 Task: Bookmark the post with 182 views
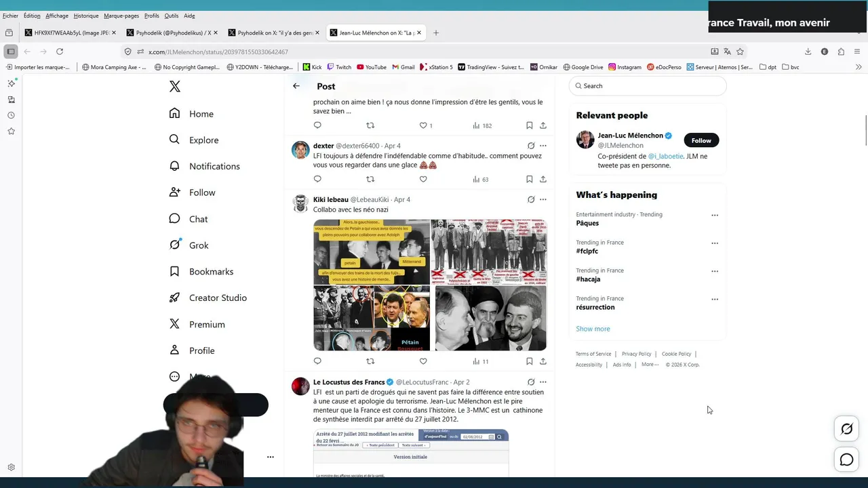pyautogui.click(x=529, y=125)
